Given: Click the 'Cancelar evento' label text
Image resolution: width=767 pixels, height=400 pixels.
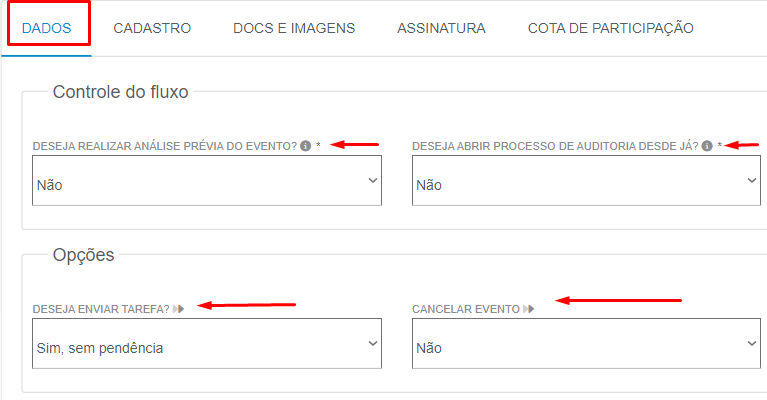Looking at the screenshot, I should [466, 309].
